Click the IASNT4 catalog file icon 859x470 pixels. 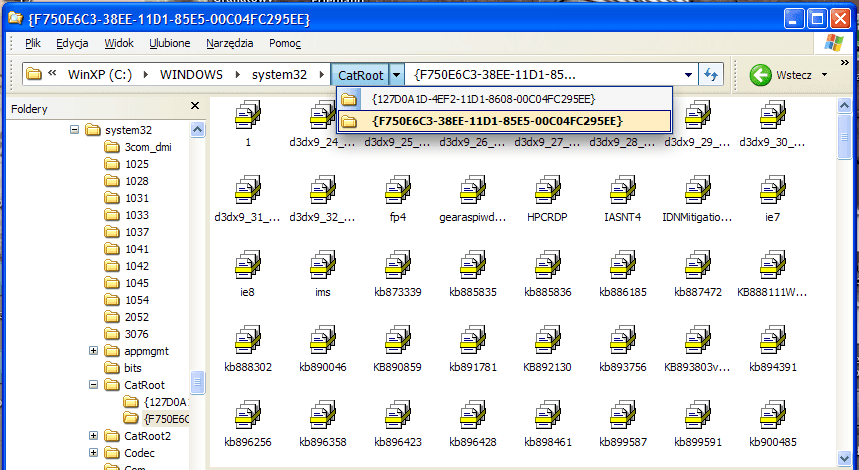pyautogui.click(x=622, y=189)
